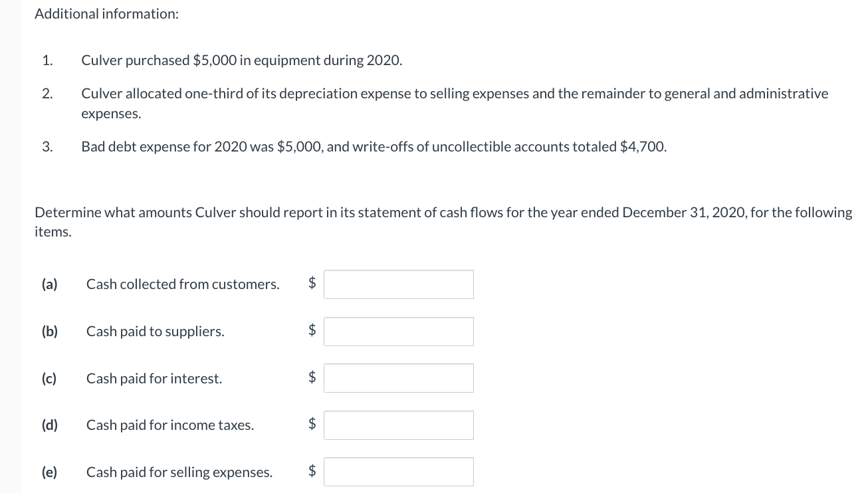This screenshot has width=868, height=493.
Task: Click the input field for cash collected from customers
Action: 398,284
